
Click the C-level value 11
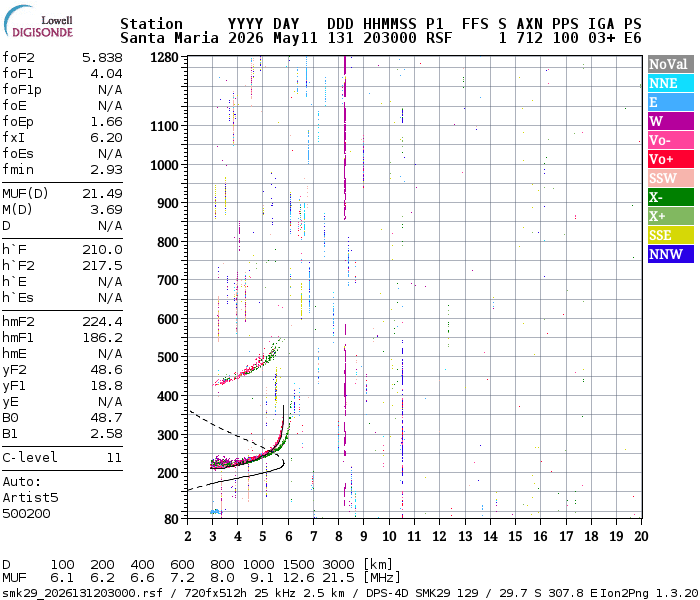114,458
